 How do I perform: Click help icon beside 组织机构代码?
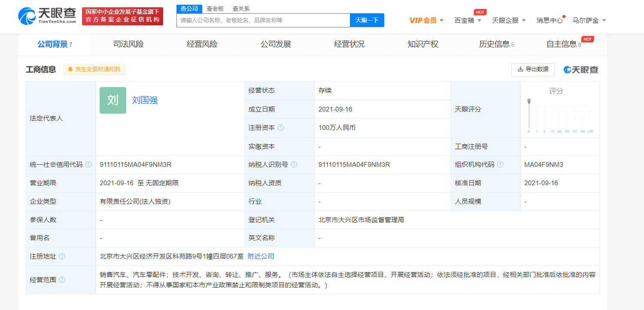500,165
